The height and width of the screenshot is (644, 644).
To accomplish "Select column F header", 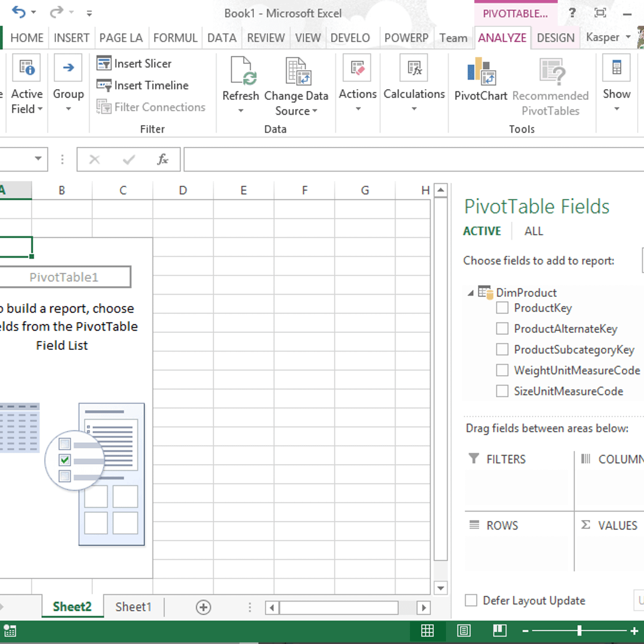I will [x=304, y=191].
